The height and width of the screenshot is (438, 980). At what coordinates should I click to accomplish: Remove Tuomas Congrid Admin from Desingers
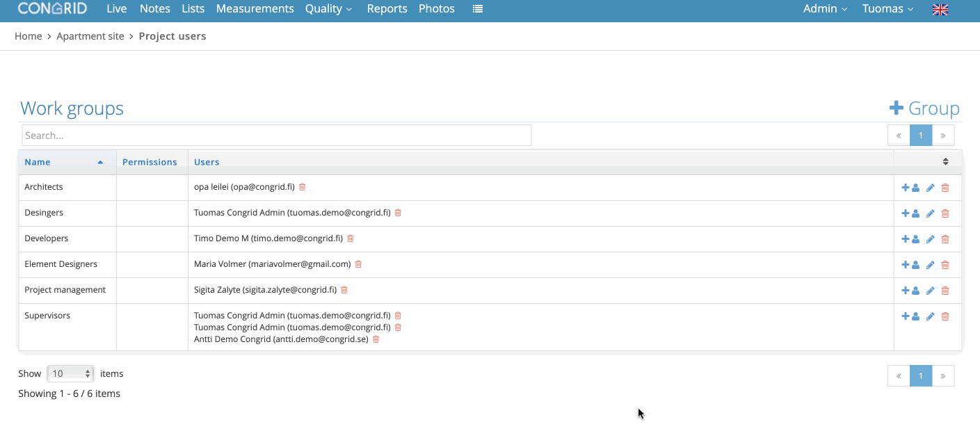(398, 213)
